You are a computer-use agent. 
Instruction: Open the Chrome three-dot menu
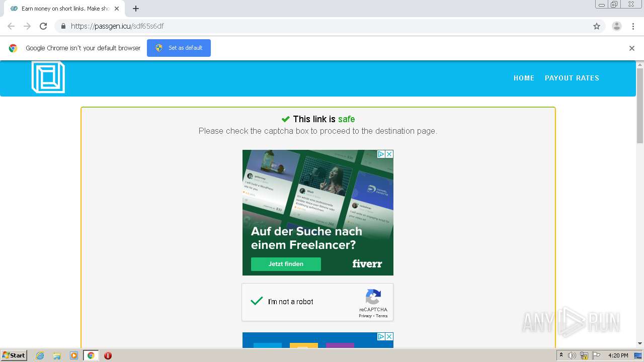coord(633,26)
